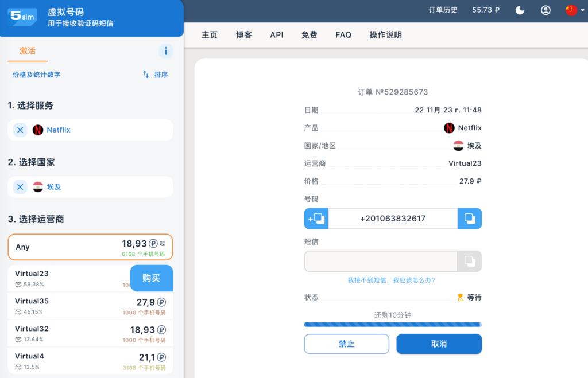Click the 购买 buy button for Virtual23
The image size is (588, 378).
click(x=152, y=278)
